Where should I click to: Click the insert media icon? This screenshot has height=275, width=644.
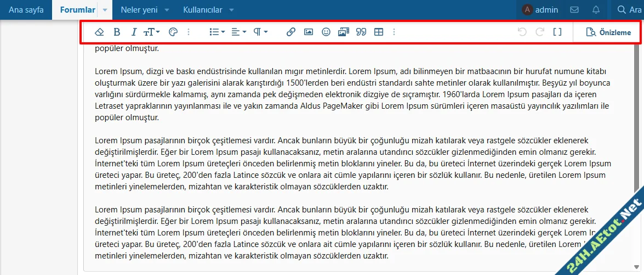(344, 32)
